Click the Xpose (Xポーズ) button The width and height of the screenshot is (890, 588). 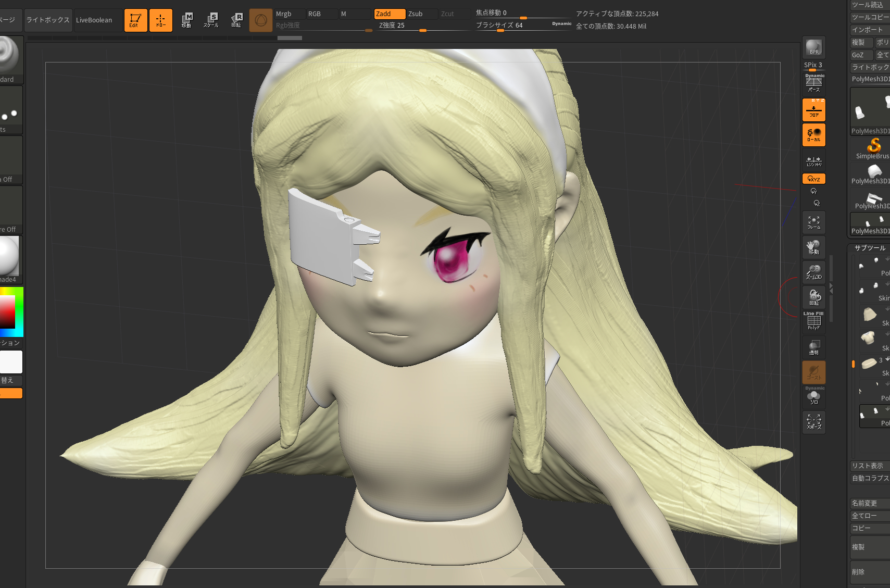(x=813, y=422)
